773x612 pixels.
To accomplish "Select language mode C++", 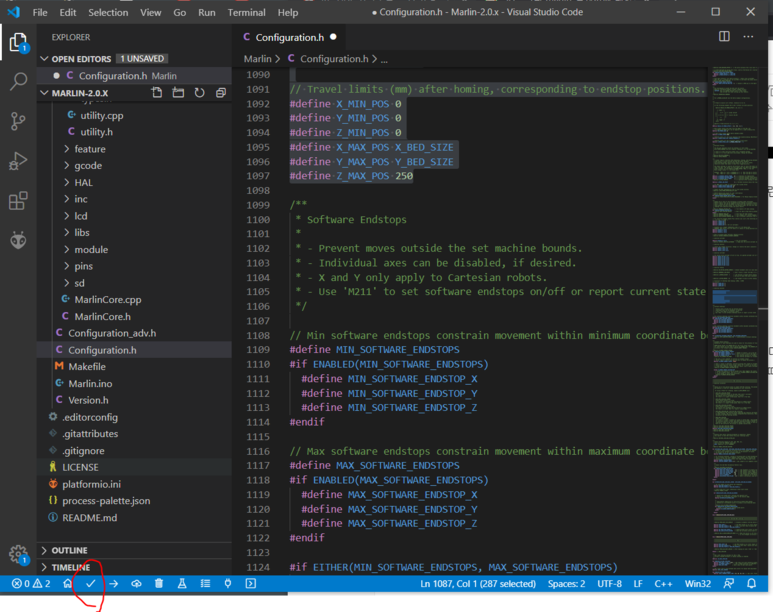I will pyautogui.click(x=663, y=584).
